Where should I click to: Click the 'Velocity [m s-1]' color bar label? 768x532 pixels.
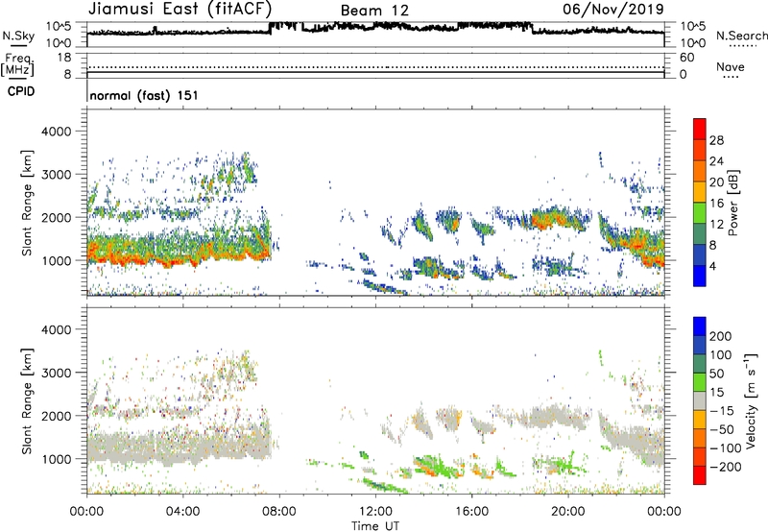pyautogui.click(x=751, y=400)
